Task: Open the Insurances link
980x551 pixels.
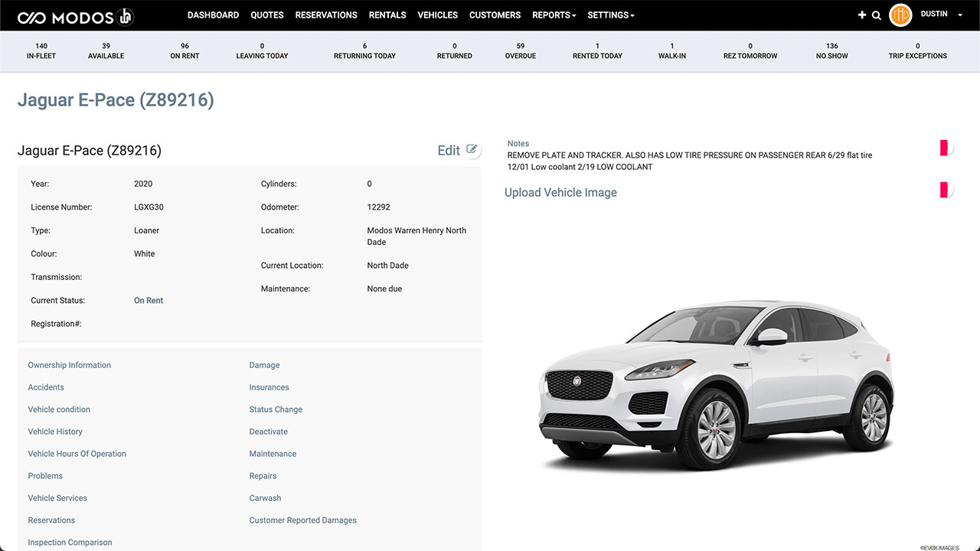Action: (x=269, y=387)
